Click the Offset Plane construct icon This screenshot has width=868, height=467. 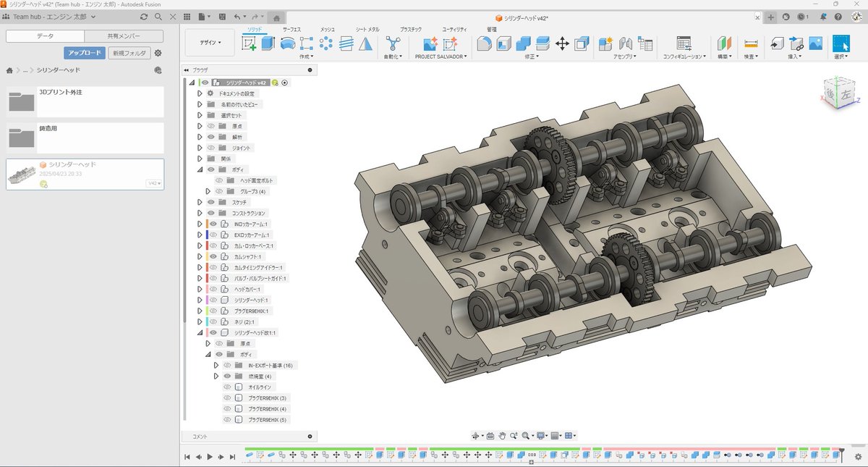[x=725, y=43]
